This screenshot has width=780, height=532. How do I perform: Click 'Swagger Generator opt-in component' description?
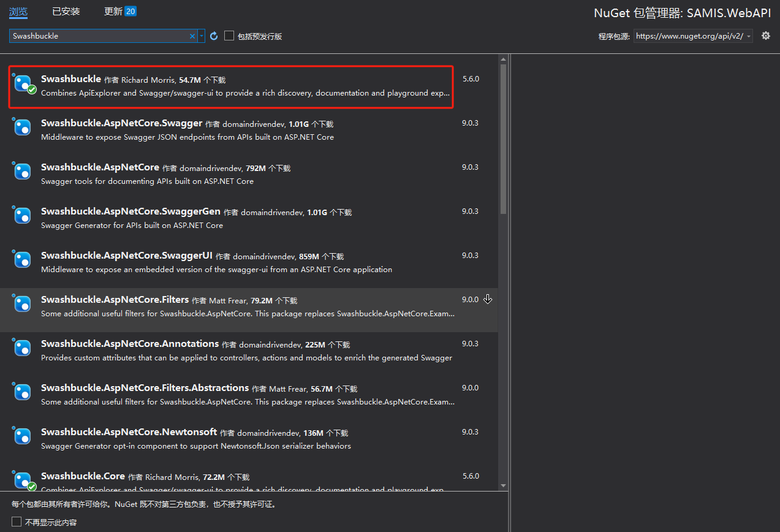(196, 446)
